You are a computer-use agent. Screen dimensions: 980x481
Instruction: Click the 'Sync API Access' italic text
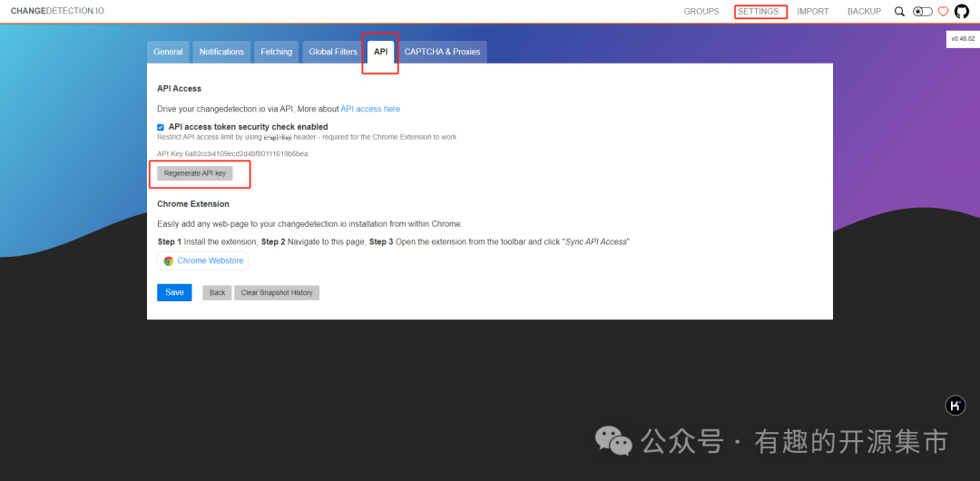pos(595,241)
